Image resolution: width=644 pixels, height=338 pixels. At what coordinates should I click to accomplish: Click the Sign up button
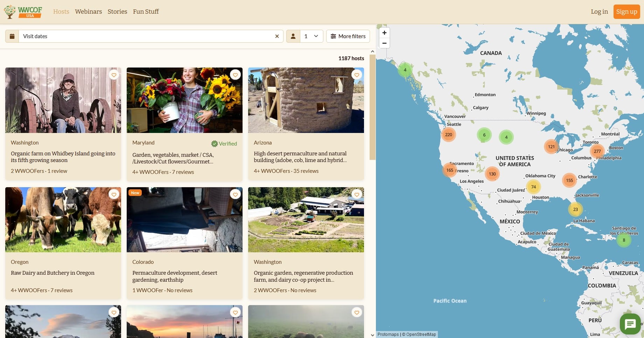626,12
